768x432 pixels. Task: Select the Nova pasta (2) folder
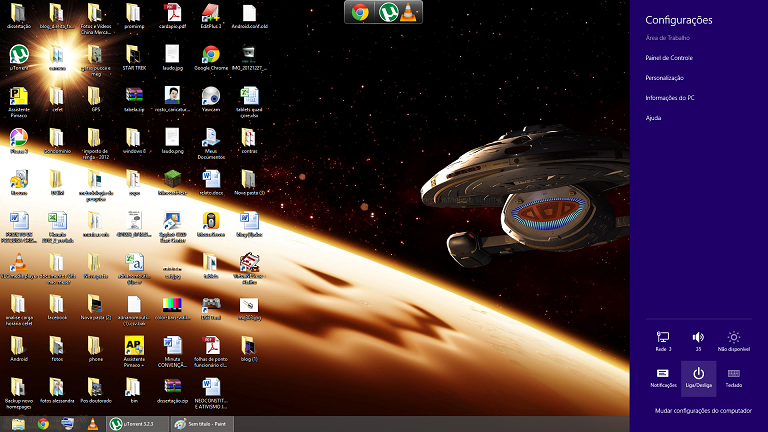click(96, 308)
